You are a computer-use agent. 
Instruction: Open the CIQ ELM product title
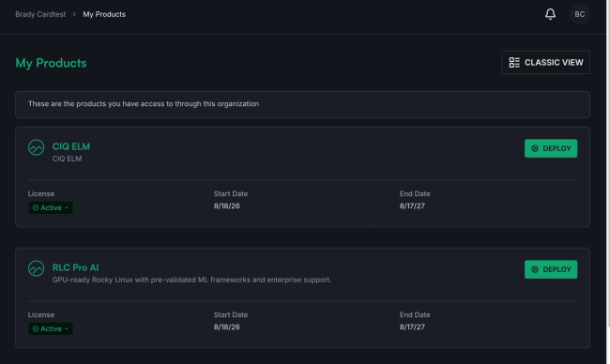click(71, 146)
